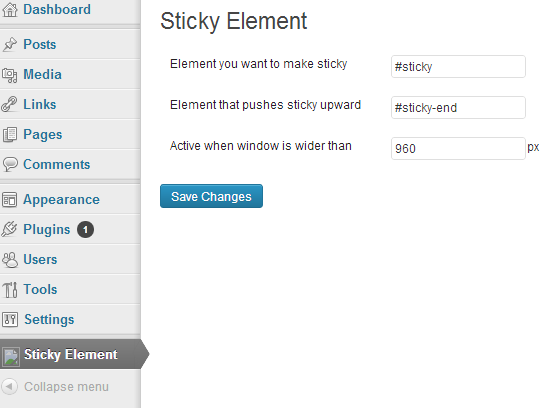Viewport: 545px width, 408px height.
Task: Click the Plugins plug icon
Action: pyautogui.click(x=9, y=229)
